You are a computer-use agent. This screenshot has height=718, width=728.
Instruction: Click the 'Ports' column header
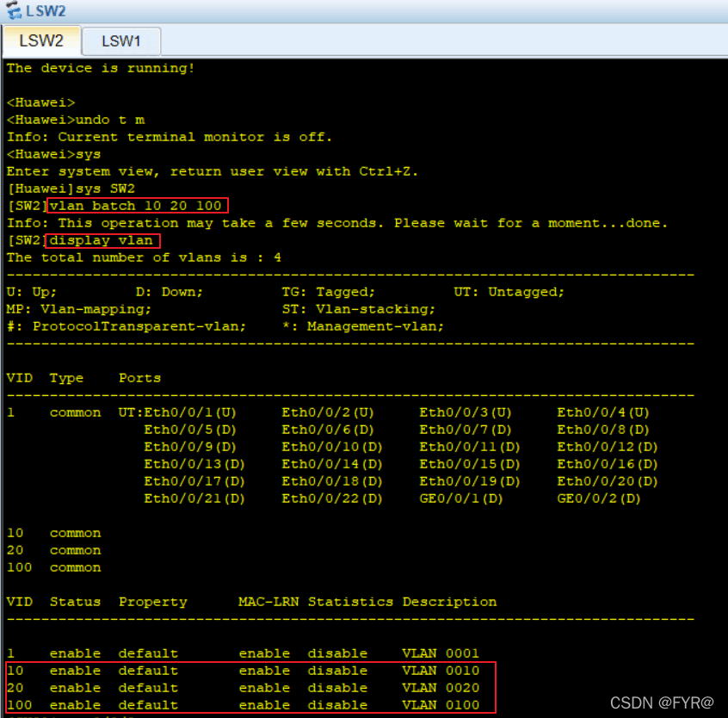(139, 378)
